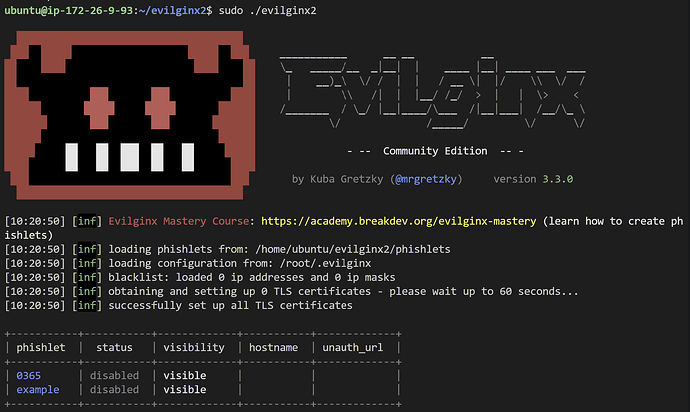This screenshot has height=412, width=690.
Task: Click the successfully set up TLS certificates line
Action: coord(179,305)
